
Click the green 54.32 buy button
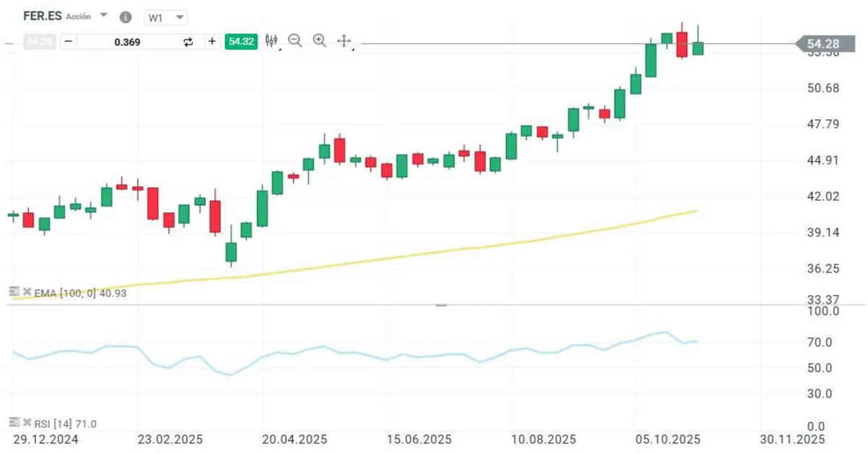point(241,41)
